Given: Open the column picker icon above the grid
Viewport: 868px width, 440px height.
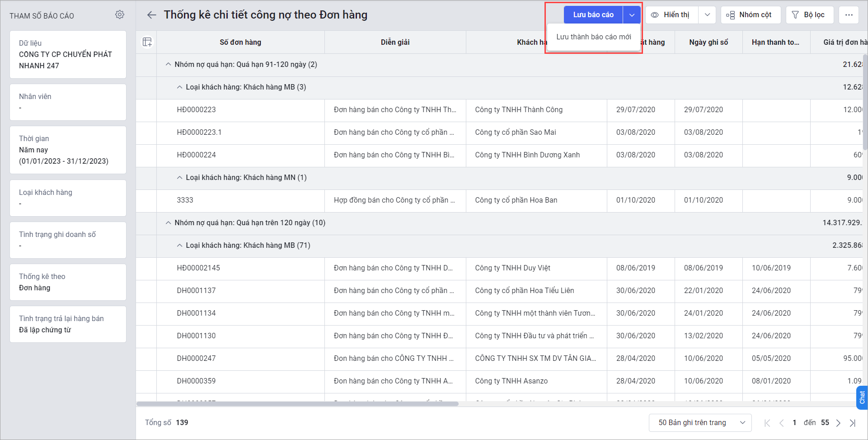Looking at the screenshot, I should point(146,42).
